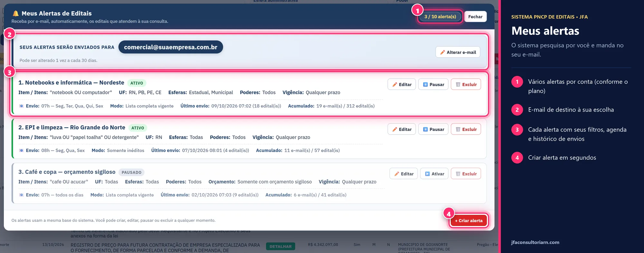Click the "Meus alertas" heading in the side panel

click(545, 31)
